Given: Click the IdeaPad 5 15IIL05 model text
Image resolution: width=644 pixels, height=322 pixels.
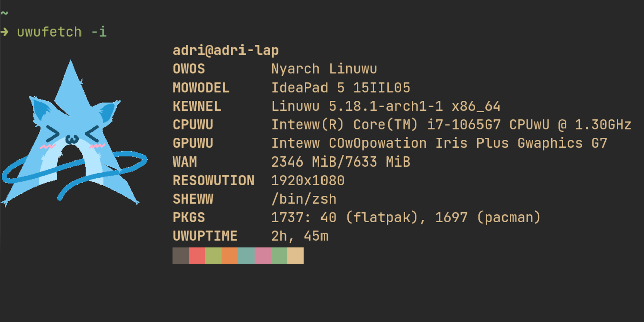Looking at the screenshot, I should coord(341,88).
